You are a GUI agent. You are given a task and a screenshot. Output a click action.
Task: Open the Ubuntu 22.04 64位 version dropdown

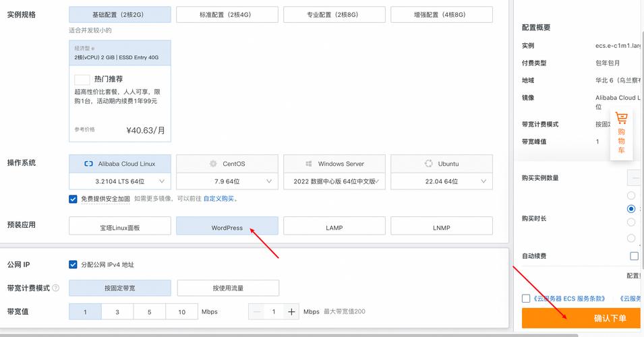442,181
